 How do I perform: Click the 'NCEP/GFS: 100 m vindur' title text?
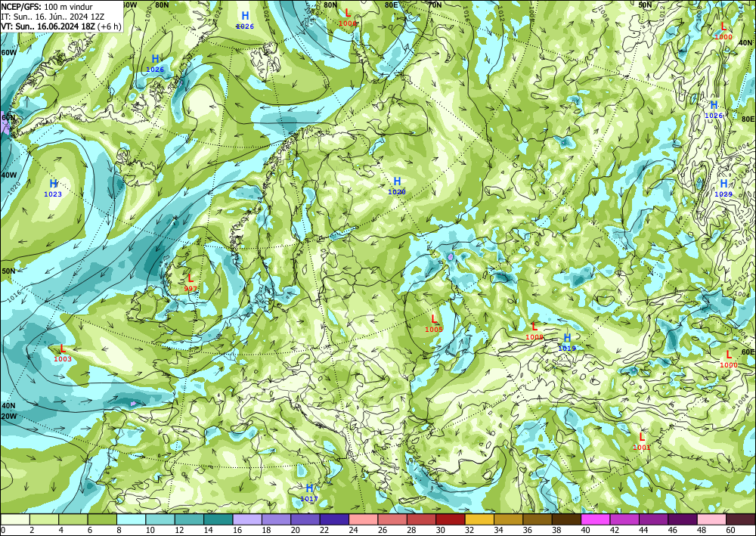(47, 7)
